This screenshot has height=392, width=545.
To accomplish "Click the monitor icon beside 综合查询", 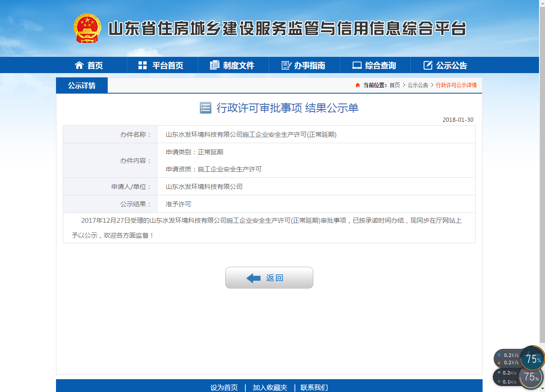I will [x=357, y=65].
